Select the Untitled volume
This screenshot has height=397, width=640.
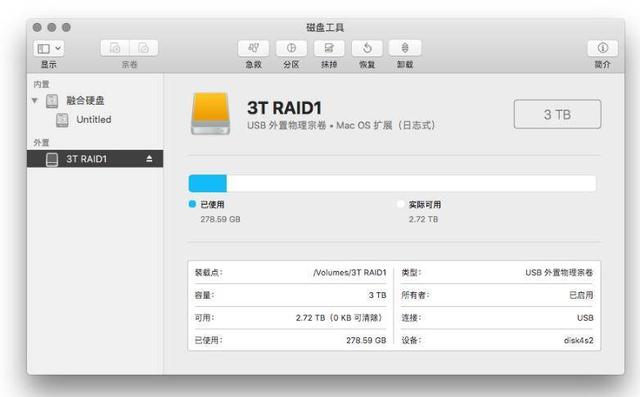(93, 120)
